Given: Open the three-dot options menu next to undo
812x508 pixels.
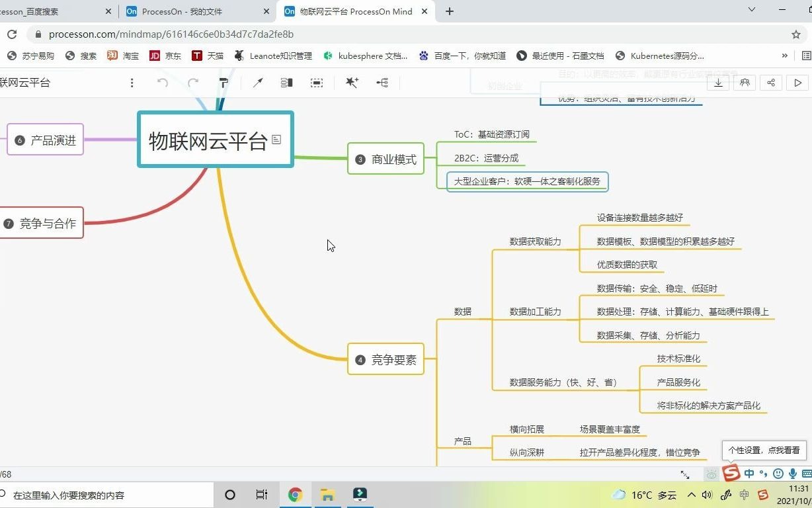Looking at the screenshot, I should click(x=132, y=83).
